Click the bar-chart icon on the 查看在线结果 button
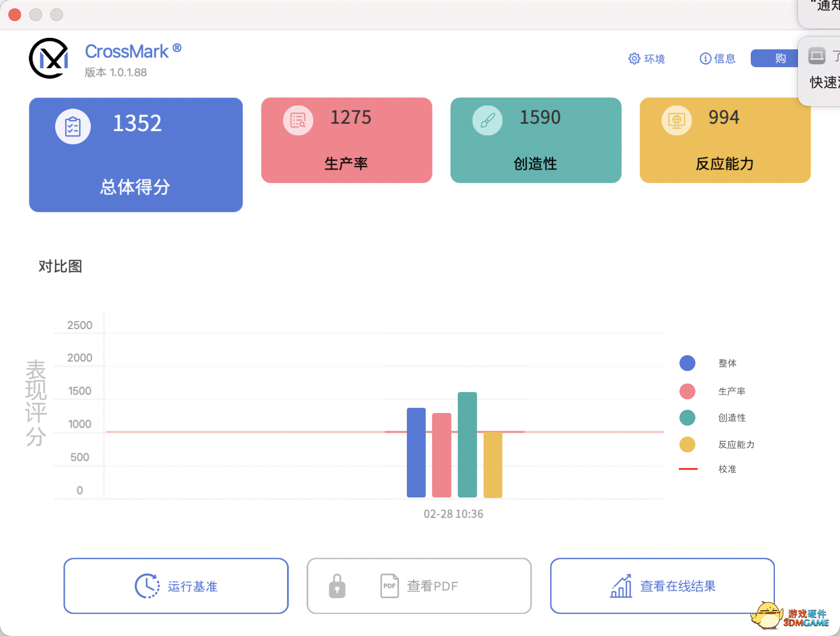The image size is (840, 636). tap(621, 586)
